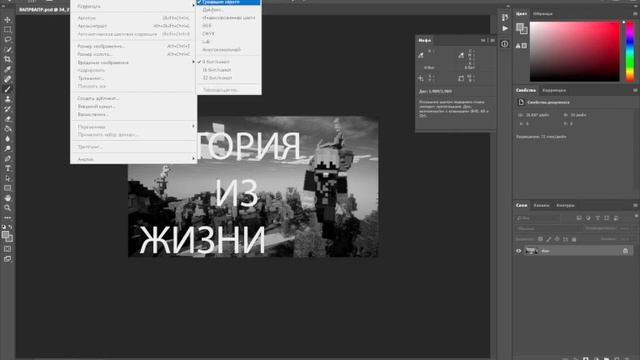Screen dimensions: 640x360
Task: Select the Hand tool
Action: (x=7, y=198)
